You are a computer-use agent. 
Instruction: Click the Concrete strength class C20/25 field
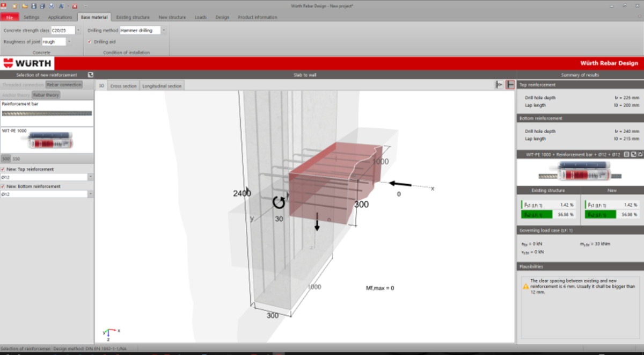62,31
